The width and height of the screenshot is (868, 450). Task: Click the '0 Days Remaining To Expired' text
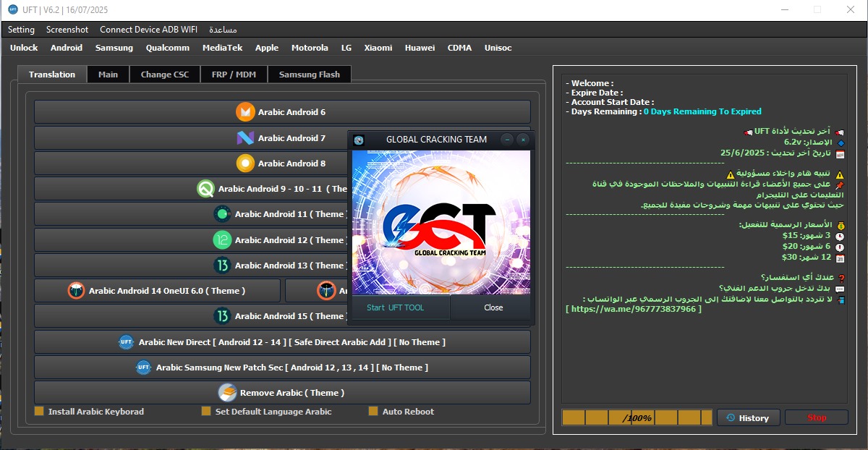coord(702,112)
